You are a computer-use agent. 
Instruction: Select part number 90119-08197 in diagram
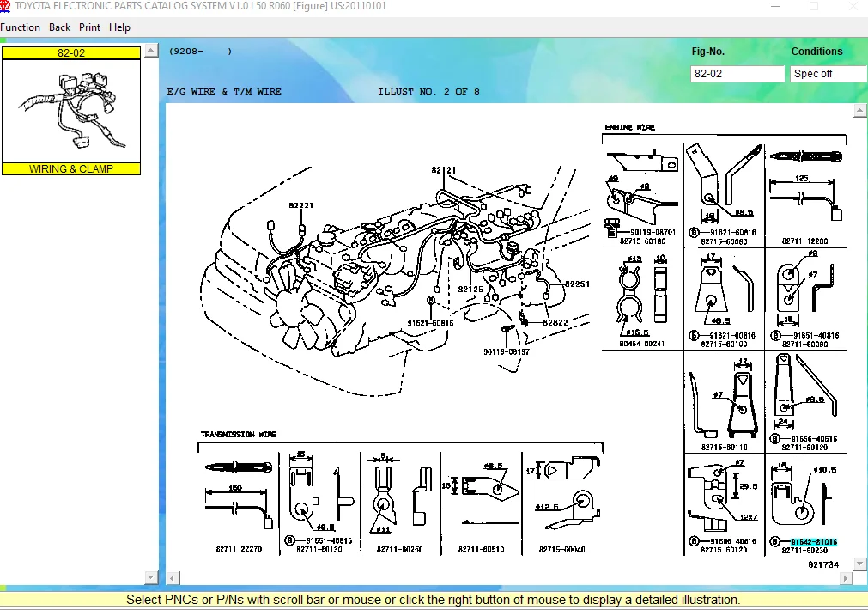(507, 351)
